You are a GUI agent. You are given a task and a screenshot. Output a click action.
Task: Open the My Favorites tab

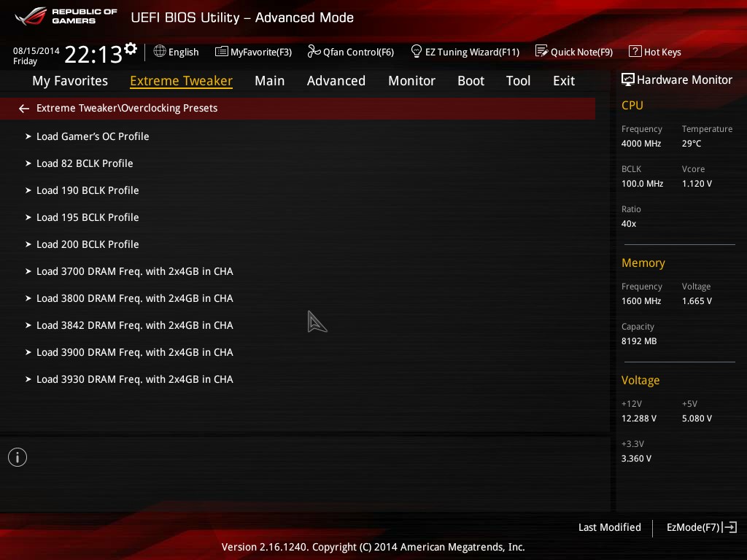click(70, 81)
